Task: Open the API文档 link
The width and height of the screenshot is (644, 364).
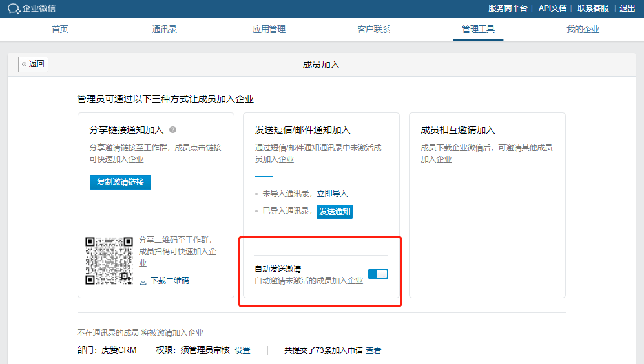Action: click(x=552, y=8)
